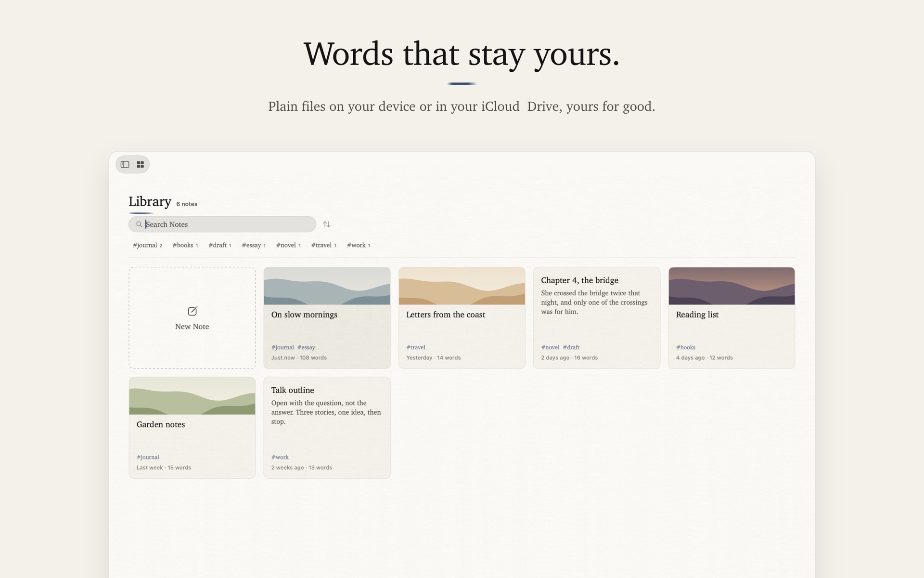Screen dimensions: 924x578
Task: Open the Letters from the coast cover image
Action: [462, 286]
